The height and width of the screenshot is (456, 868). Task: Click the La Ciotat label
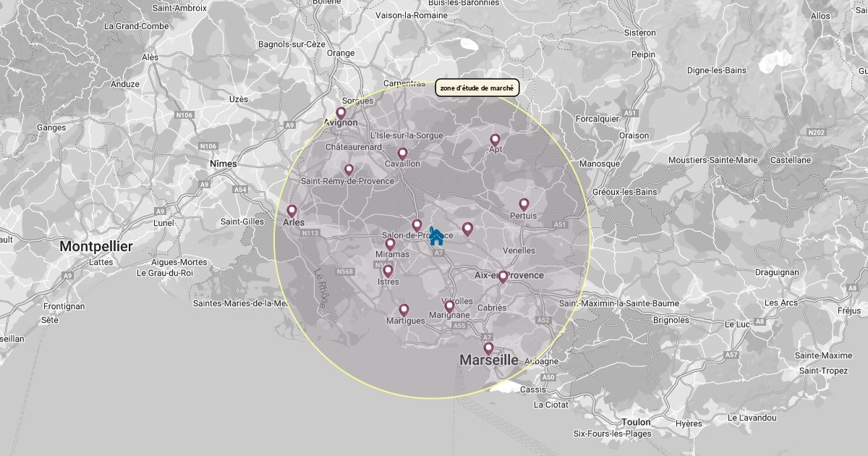click(550, 405)
